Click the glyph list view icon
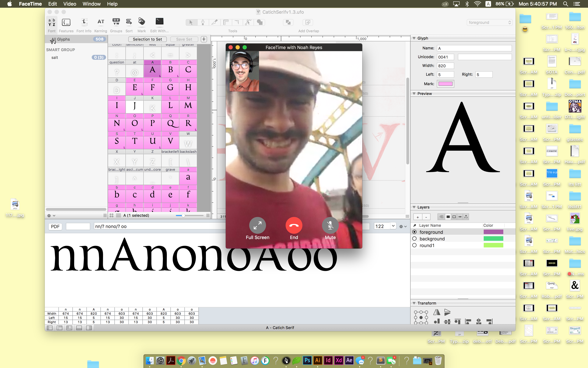This screenshot has width=588, height=368. 119,215
